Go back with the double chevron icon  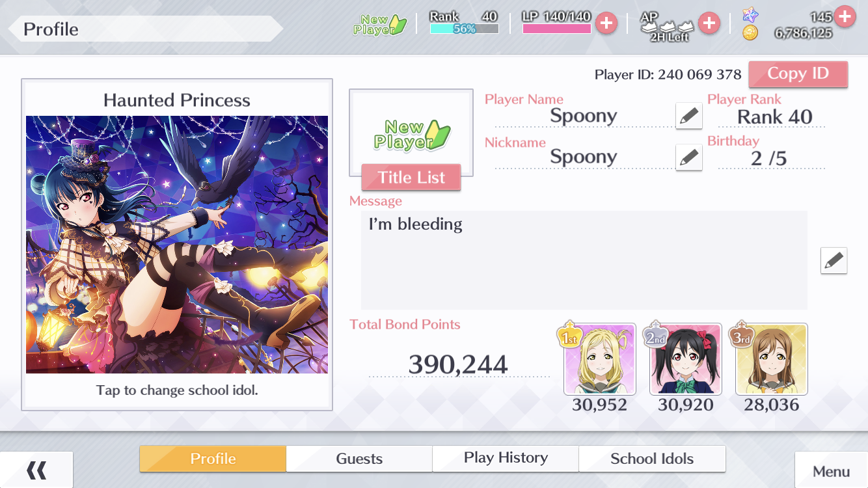tap(36, 470)
